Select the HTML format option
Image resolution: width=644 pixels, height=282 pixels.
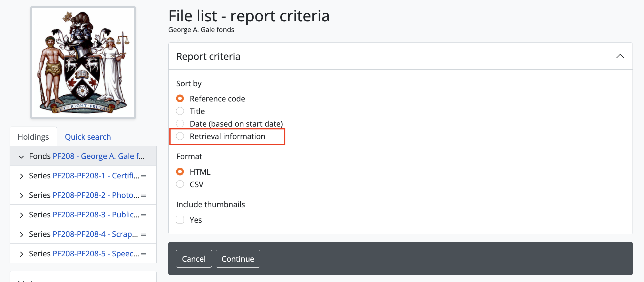click(180, 172)
